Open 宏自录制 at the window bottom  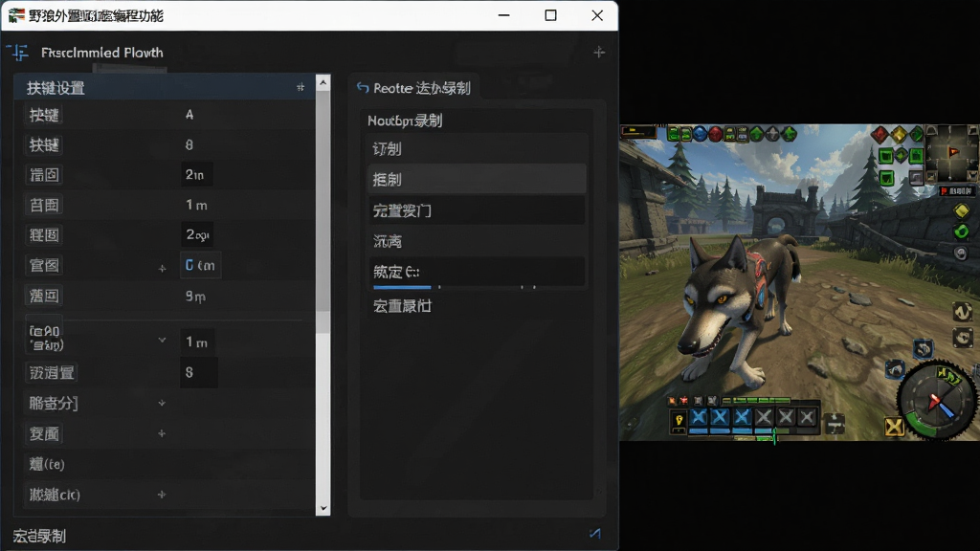39,536
